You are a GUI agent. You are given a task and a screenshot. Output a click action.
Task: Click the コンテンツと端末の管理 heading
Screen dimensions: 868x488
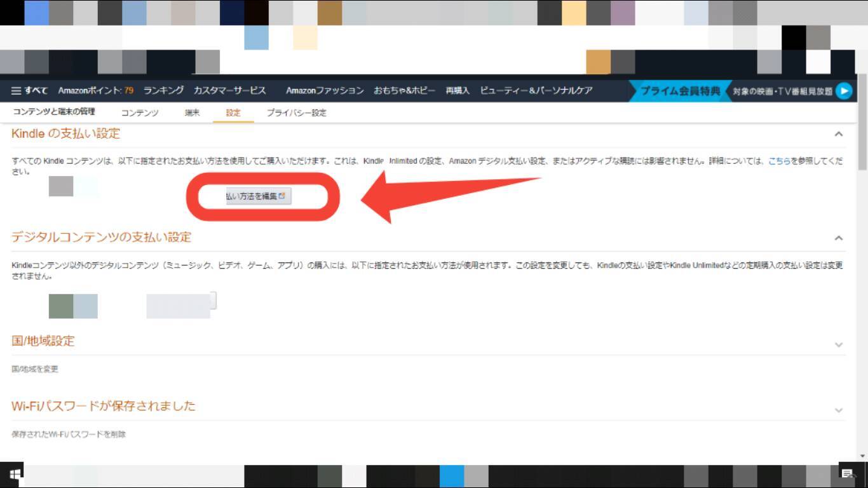point(54,112)
